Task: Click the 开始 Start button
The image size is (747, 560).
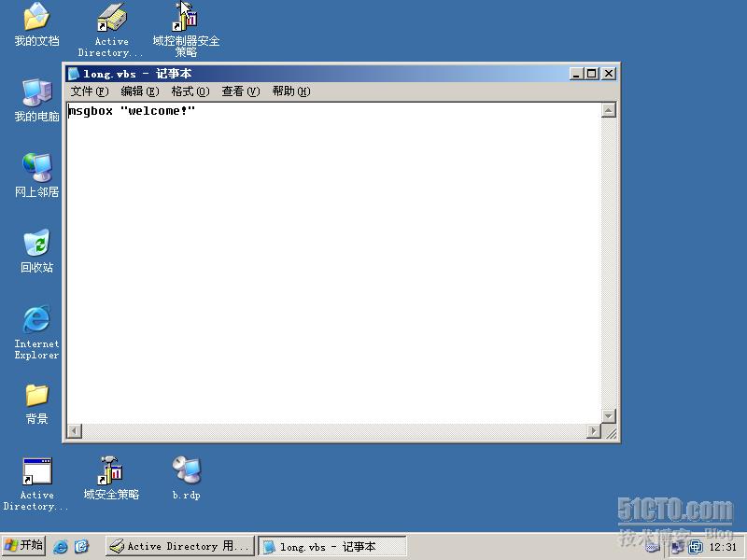Action: coord(23,545)
